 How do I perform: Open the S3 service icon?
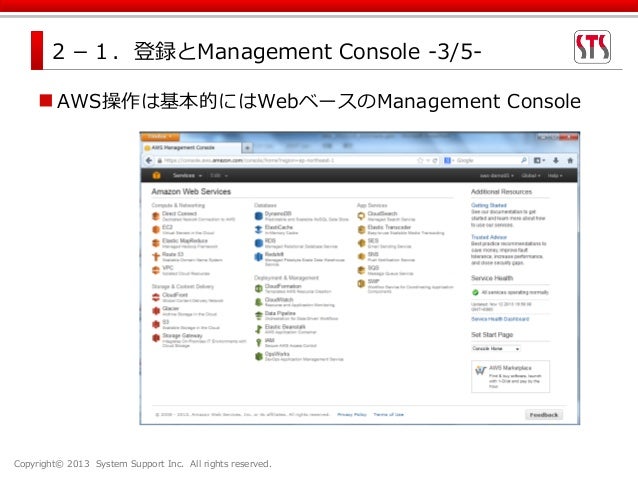click(156, 324)
